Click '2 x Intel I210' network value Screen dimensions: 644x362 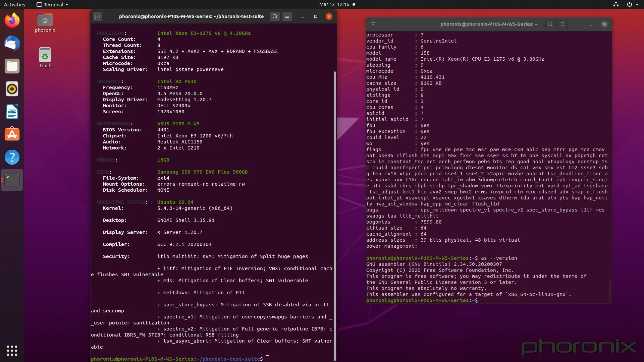point(178,148)
